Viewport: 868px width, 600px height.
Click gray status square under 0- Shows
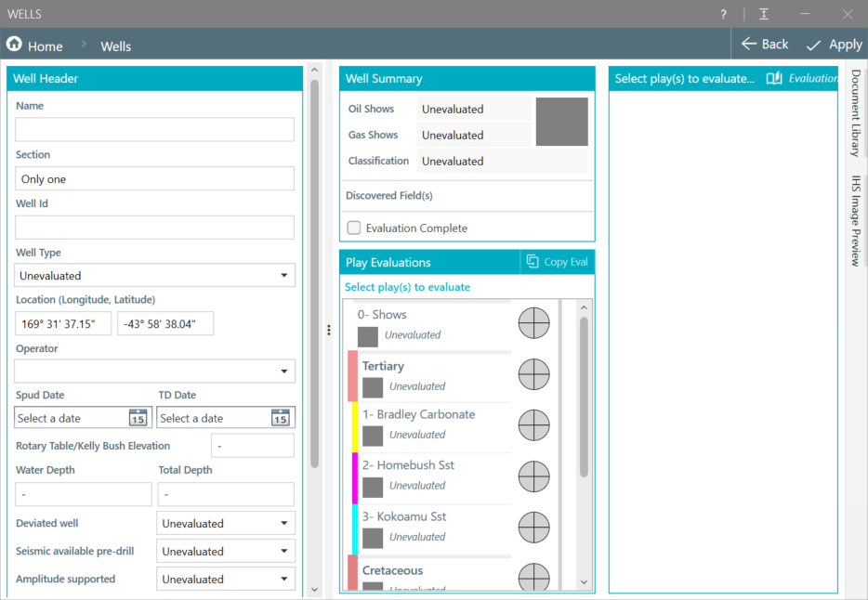coord(368,337)
